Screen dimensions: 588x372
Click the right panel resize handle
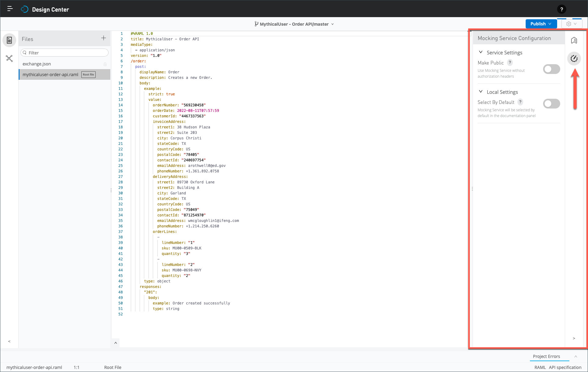coord(472,189)
